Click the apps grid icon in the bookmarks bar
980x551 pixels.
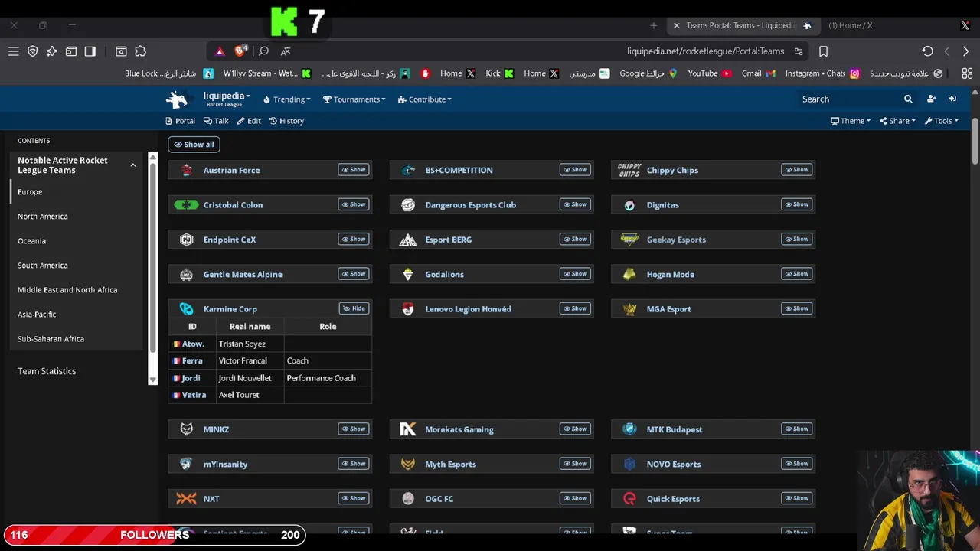(x=967, y=73)
